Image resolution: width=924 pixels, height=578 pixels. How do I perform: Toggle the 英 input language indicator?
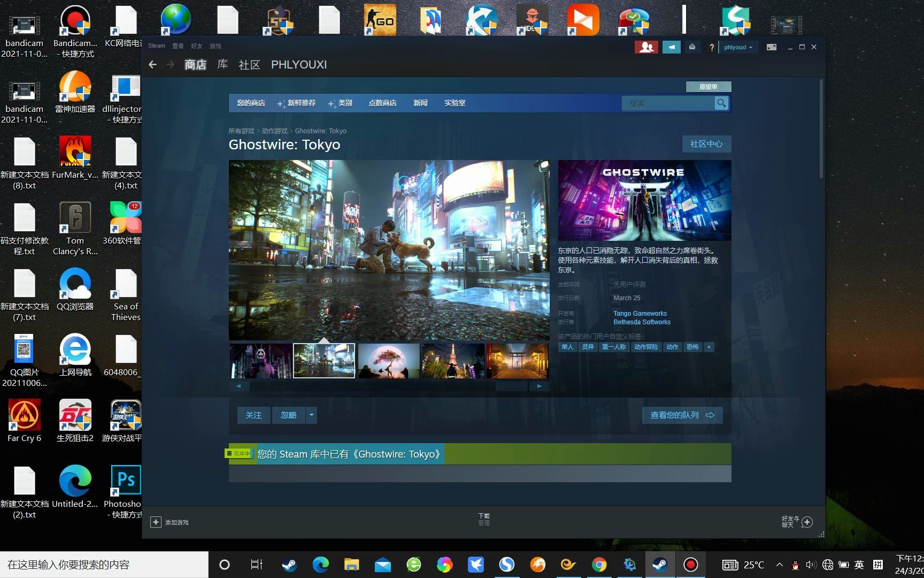pos(859,565)
